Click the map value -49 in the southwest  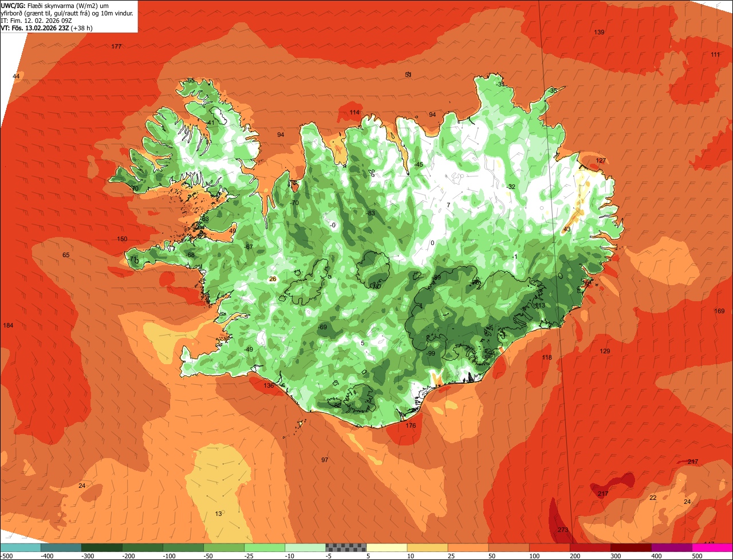coord(248,349)
